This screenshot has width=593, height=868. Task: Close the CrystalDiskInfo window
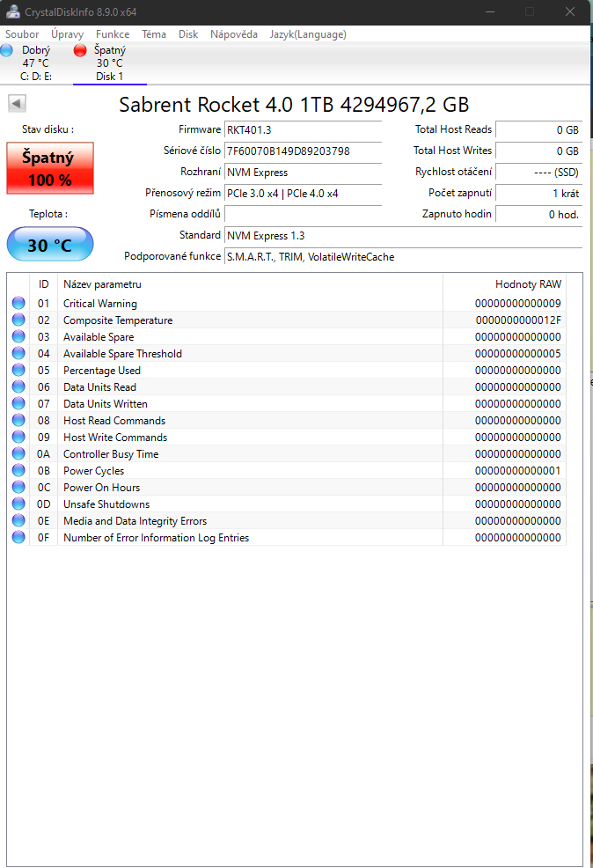point(570,11)
